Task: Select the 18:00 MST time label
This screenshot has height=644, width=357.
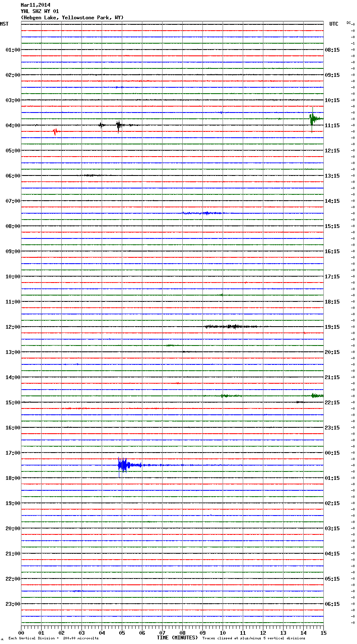Action: [13, 478]
